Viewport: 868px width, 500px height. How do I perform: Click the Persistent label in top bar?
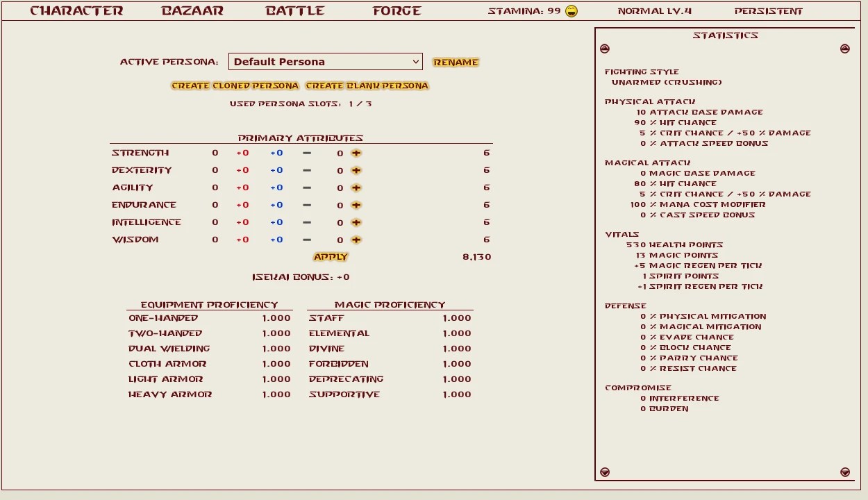[769, 11]
